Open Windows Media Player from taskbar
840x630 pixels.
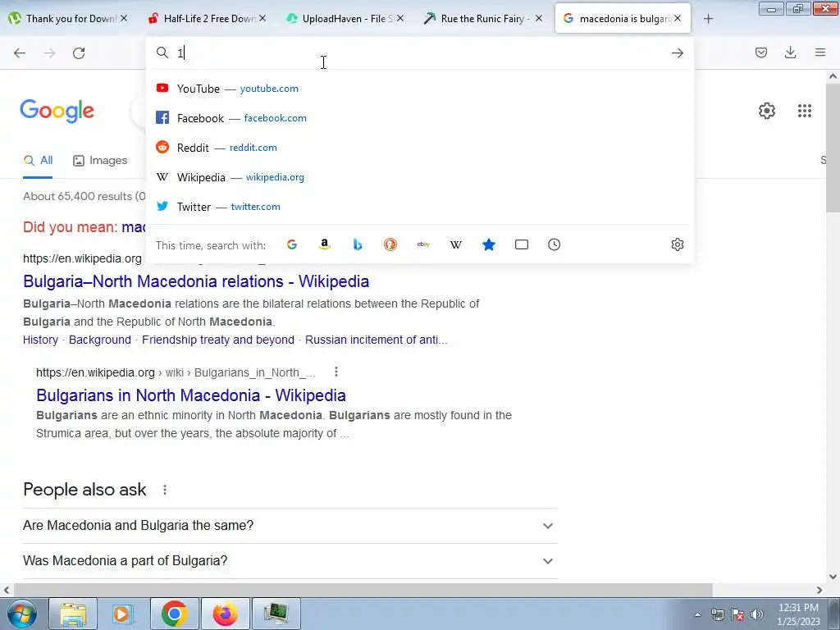point(123,614)
